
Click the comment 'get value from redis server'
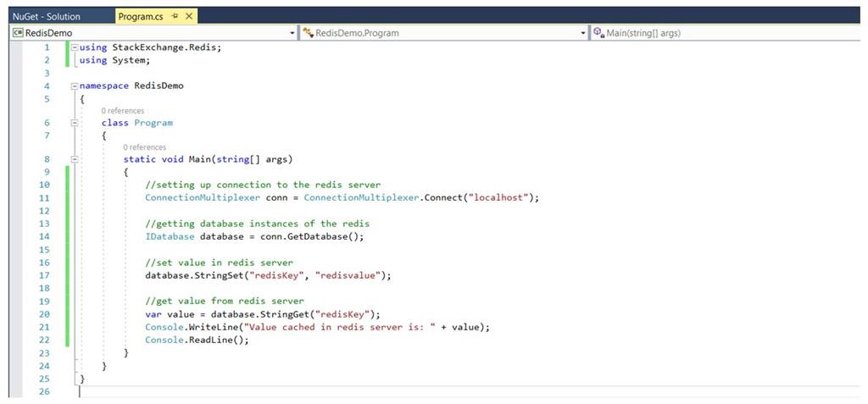tap(225, 301)
